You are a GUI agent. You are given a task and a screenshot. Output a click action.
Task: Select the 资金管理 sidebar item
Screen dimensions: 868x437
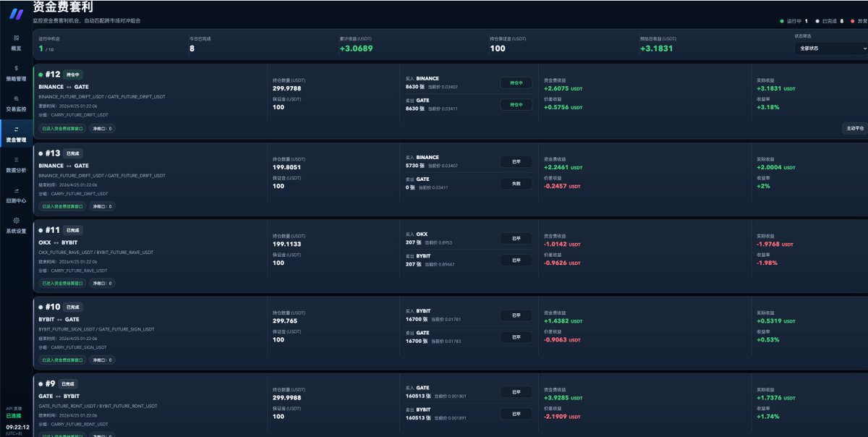16,134
